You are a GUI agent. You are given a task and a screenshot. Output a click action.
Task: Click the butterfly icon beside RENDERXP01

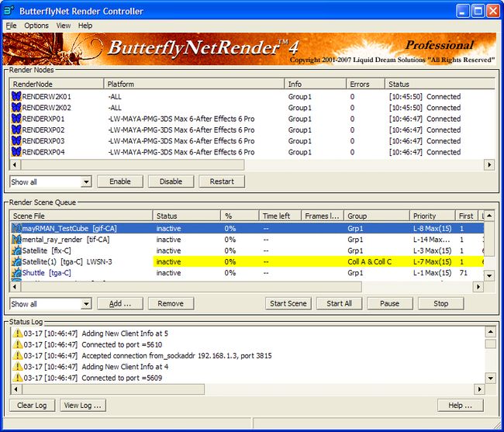[16, 119]
